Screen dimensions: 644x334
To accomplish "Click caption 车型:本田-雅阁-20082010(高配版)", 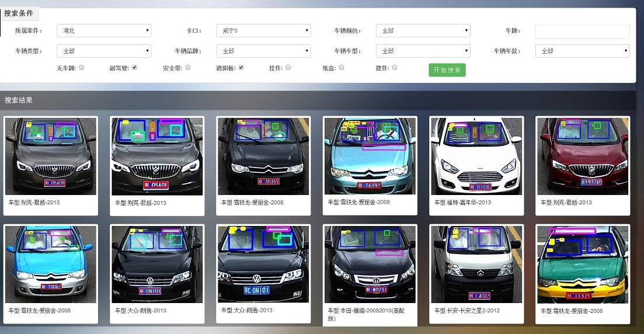I will (x=366, y=314).
